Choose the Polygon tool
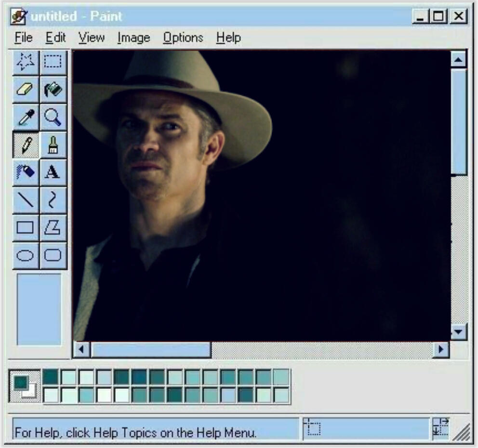 53,227
